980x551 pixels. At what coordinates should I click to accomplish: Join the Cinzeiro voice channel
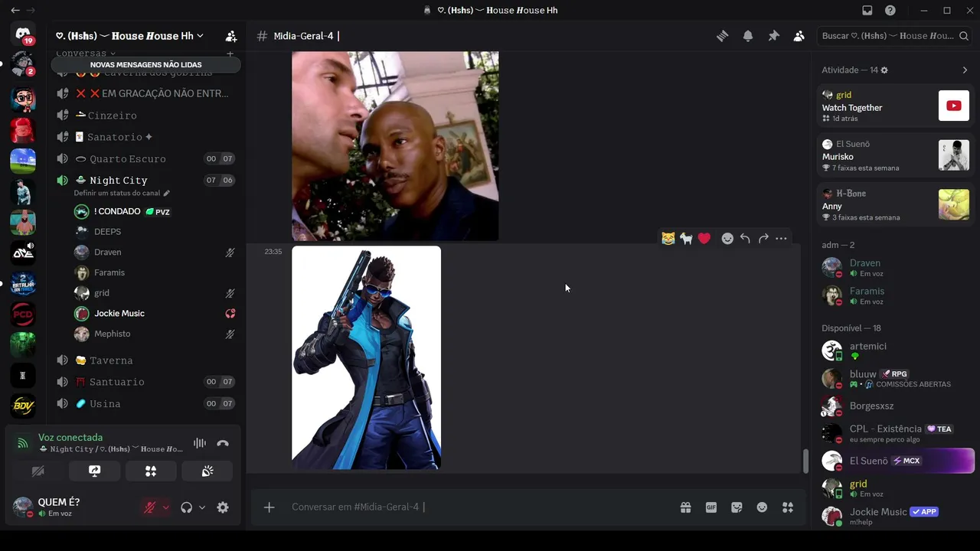click(145, 116)
